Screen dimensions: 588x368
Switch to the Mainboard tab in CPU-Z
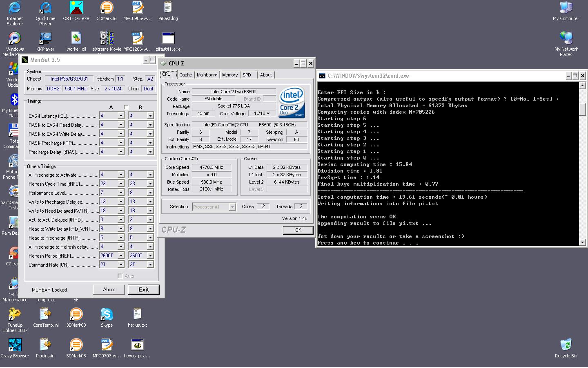tap(207, 75)
